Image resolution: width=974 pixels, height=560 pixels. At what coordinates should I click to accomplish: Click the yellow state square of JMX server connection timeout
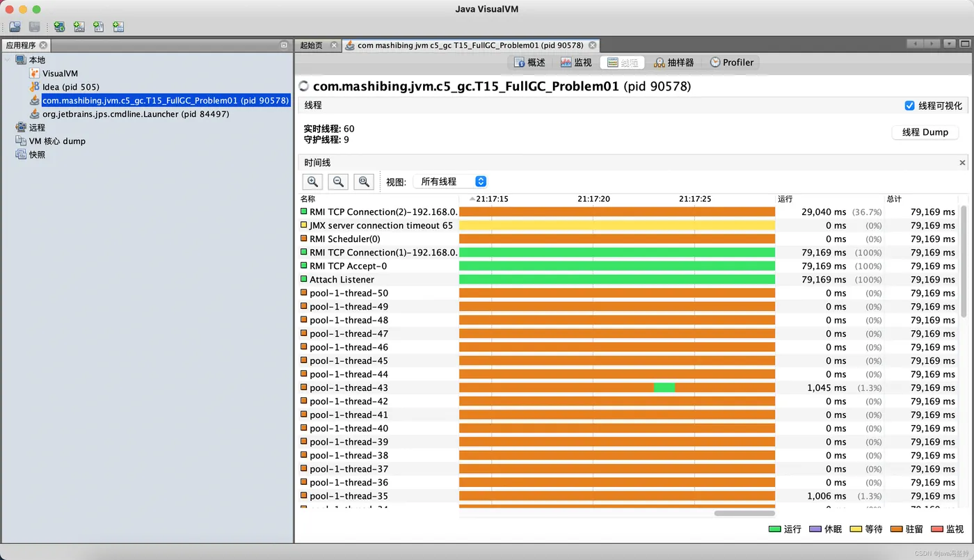tap(303, 225)
